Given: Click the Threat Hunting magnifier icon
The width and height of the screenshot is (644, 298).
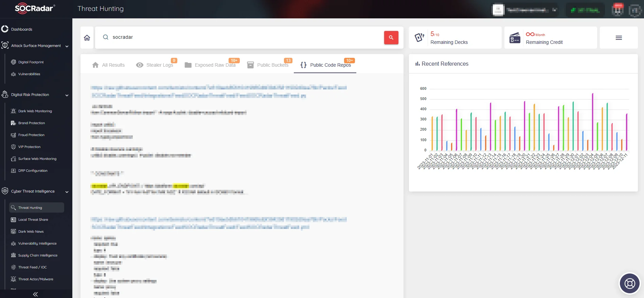Looking at the screenshot, I should (14, 208).
